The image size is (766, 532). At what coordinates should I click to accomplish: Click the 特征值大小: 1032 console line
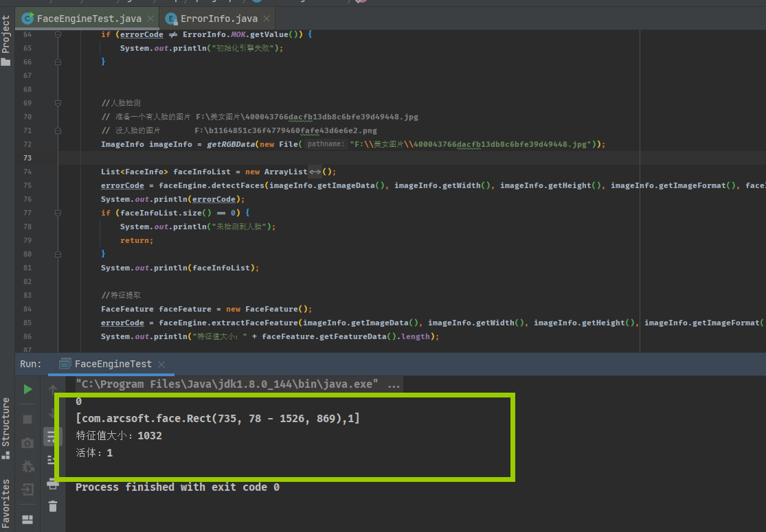point(119,435)
